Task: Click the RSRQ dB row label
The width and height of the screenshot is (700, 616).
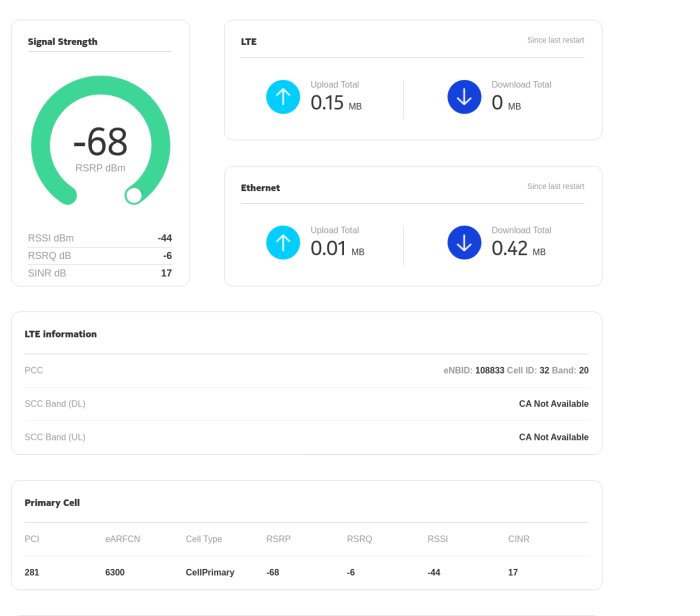Action: point(50,255)
